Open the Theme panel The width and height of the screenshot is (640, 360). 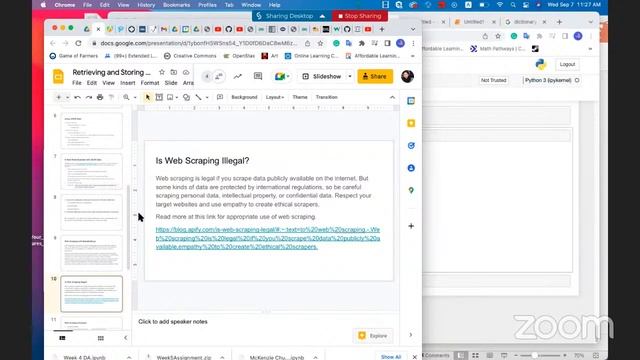300,97
